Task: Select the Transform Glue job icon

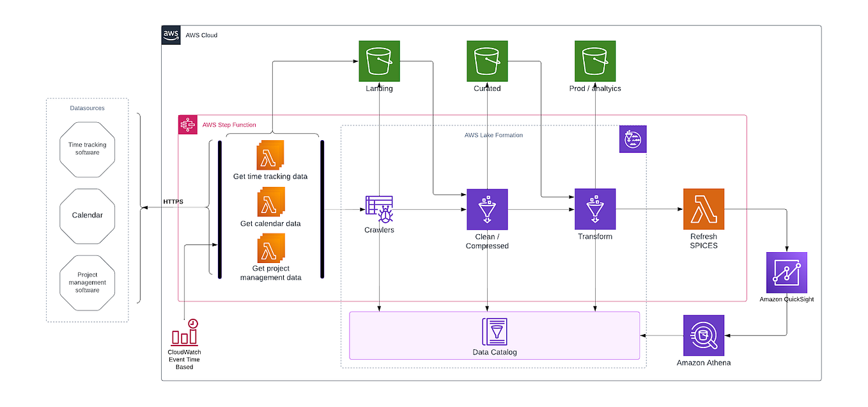Action: coord(594,209)
